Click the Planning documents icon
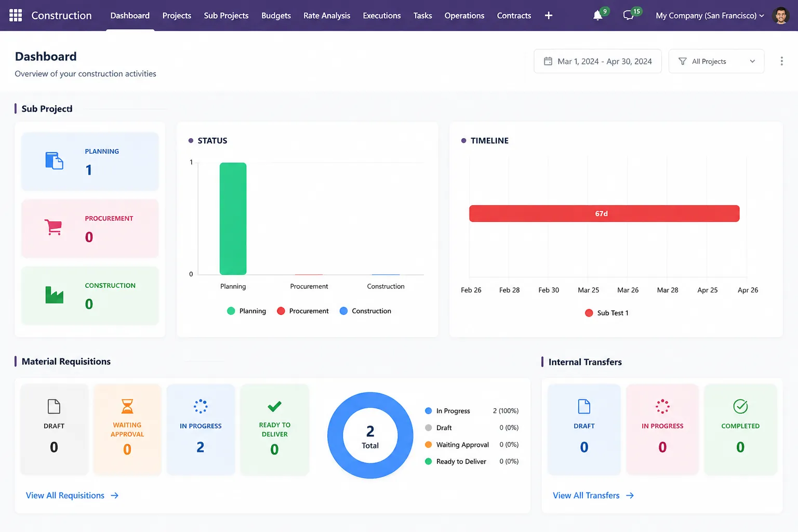 point(54,161)
